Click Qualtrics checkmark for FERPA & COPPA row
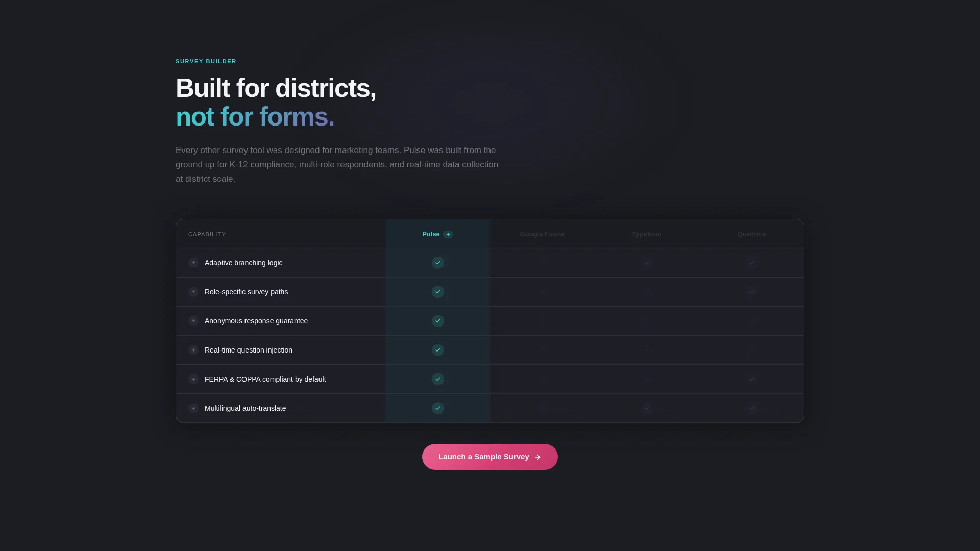 [x=751, y=379]
